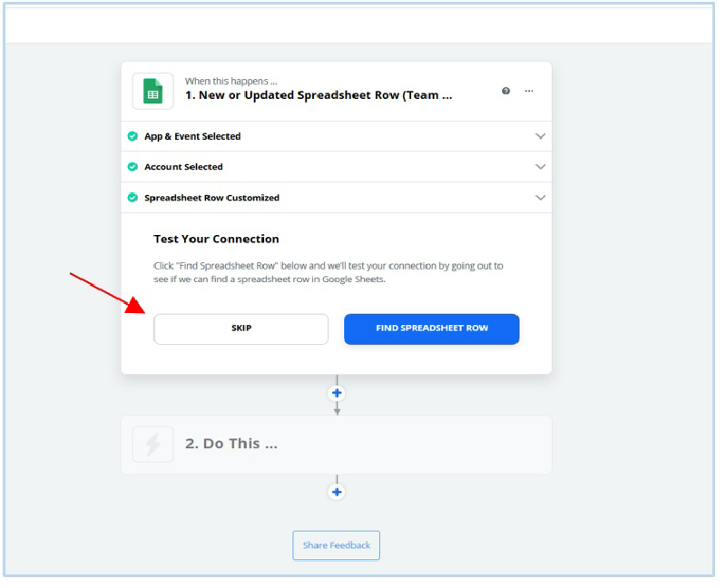Open the three-dot step options menu
This screenshot has width=726, height=588.
click(x=529, y=91)
